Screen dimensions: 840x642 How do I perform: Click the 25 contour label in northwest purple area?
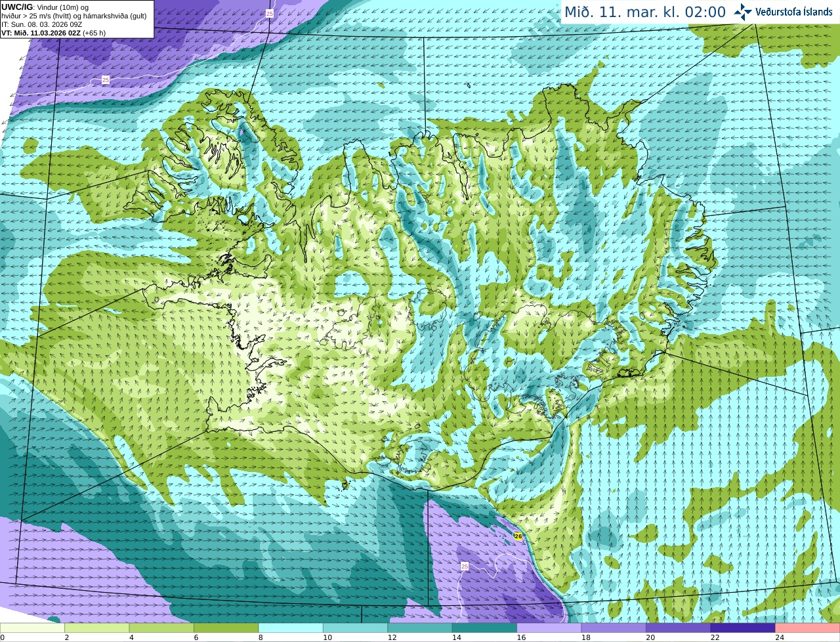tap(106, 80)
